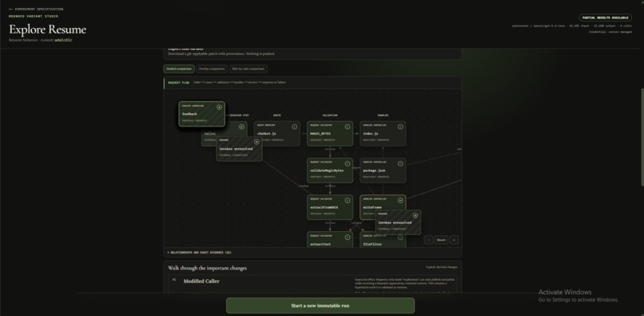Switch to Overlay comparison tab

pyautogui.click(x=212, y=69)
